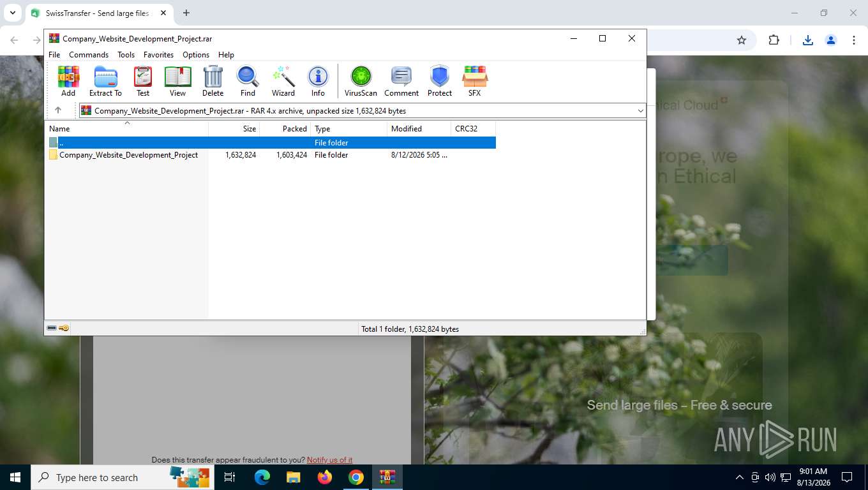Click the disk icon in status bar
The image size is (868, 490).
52,328
